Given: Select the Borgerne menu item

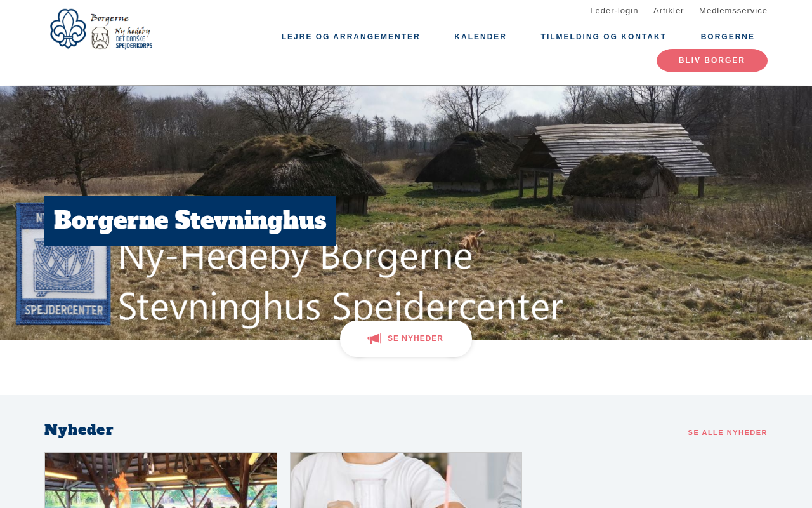Looking at the screenshot, I should pos(728,37).
